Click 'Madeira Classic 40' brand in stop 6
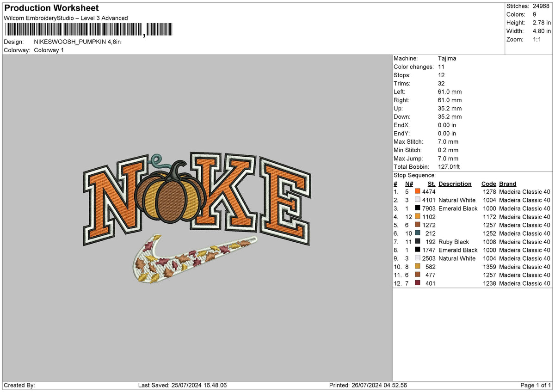This screenshot has height=392, width=555. click(x=525, y=233)
